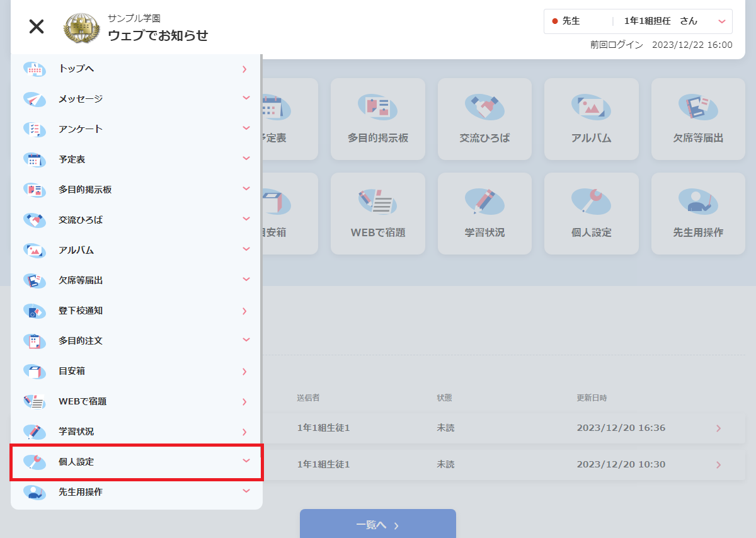Select 目安箱 in the side menu

pyautogui.click(x=72, y=371)
